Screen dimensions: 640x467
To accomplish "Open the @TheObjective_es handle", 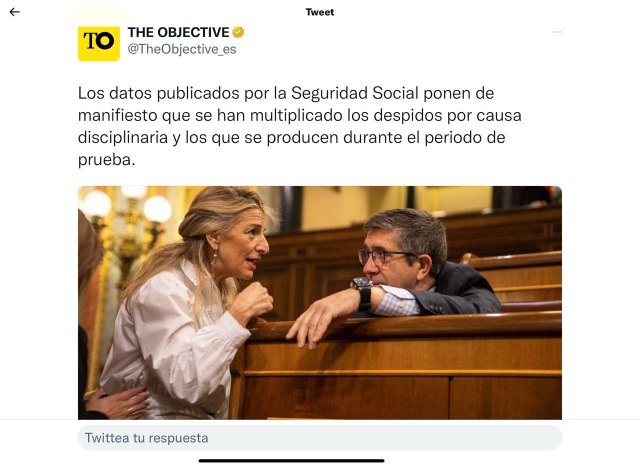I will [x=182, y=49].
